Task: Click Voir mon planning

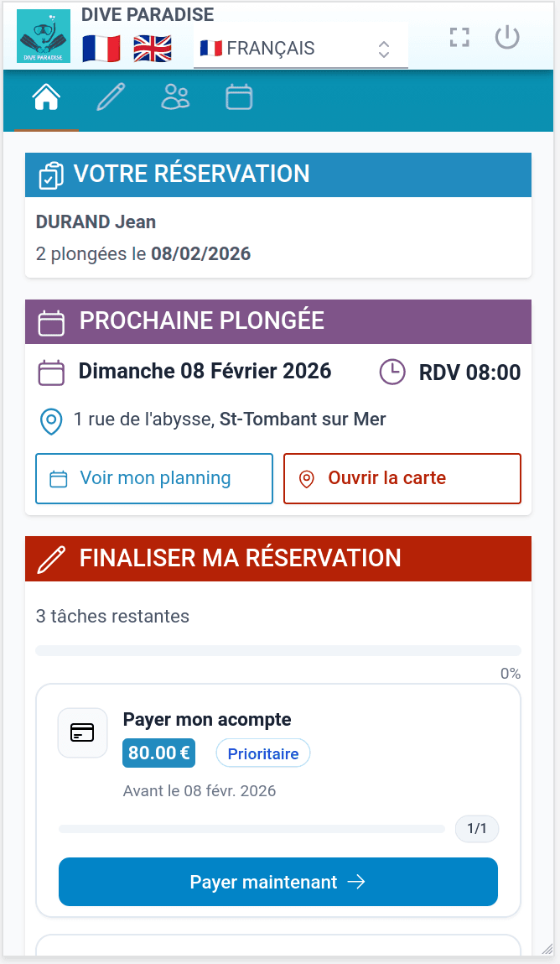Action: 153,478
